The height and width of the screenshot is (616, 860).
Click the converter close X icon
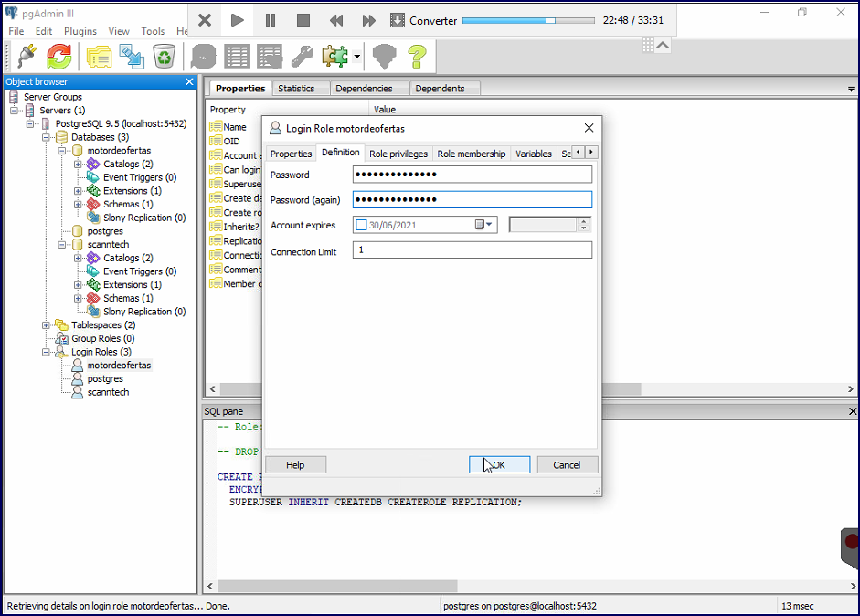pos(205,20)
